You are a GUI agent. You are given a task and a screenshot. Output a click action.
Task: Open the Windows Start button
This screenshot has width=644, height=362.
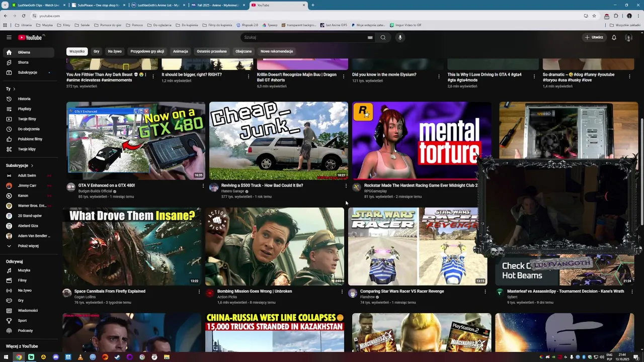click(7, 357)
